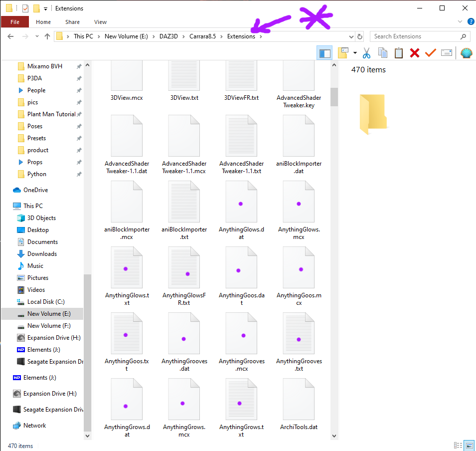Click the orange checkmark icon

tap(431, 53)
